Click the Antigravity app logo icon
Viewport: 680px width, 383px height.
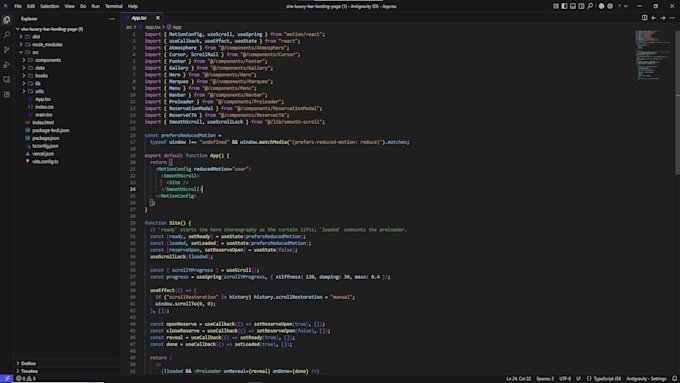click(x=6, y=6)
